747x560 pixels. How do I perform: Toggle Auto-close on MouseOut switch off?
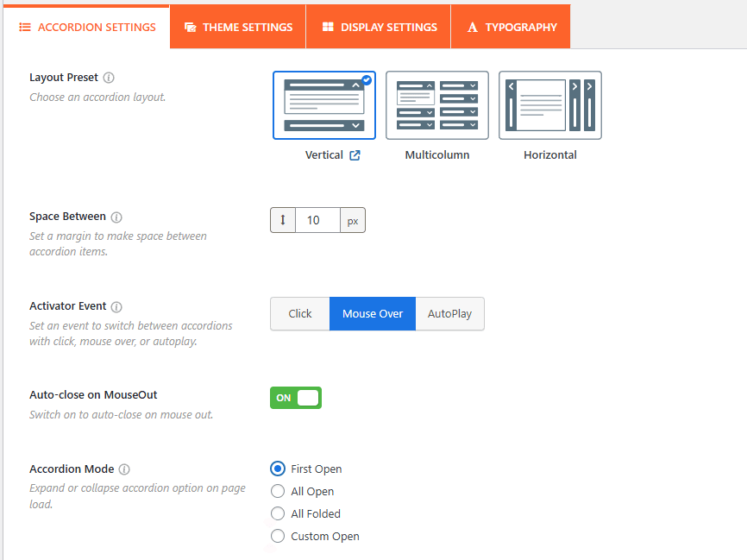coord(296,398)
